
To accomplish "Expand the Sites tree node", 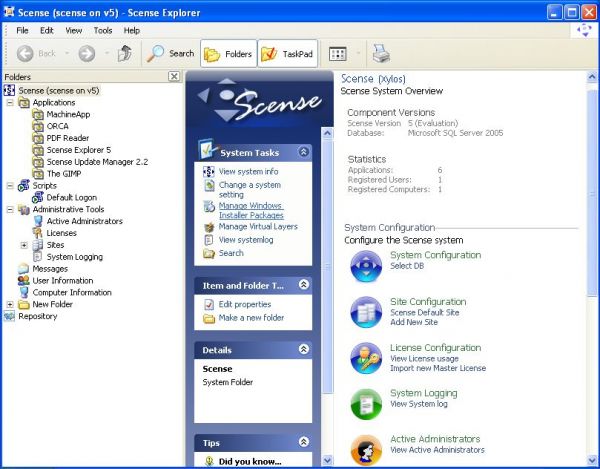I will [24, 245].
